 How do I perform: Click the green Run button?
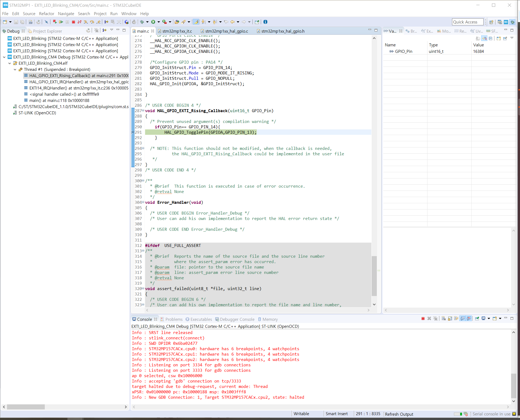pyautogui.click(x=153, y=22)
